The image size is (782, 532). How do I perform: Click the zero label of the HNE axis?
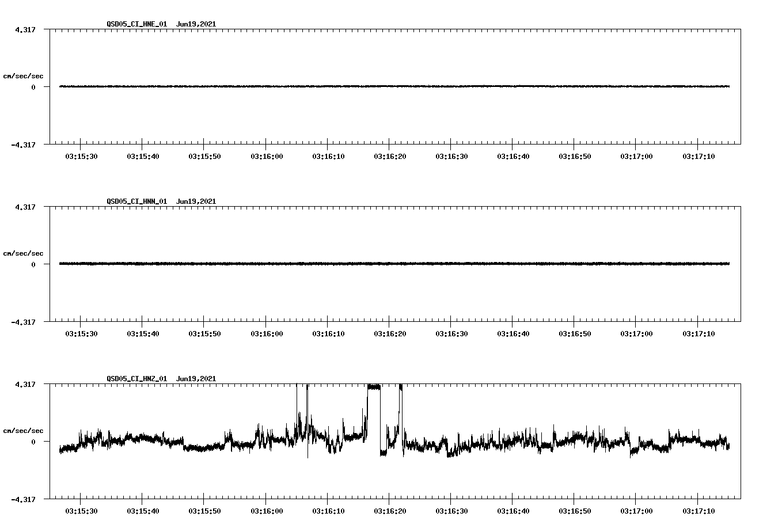(x=33, y=87)
